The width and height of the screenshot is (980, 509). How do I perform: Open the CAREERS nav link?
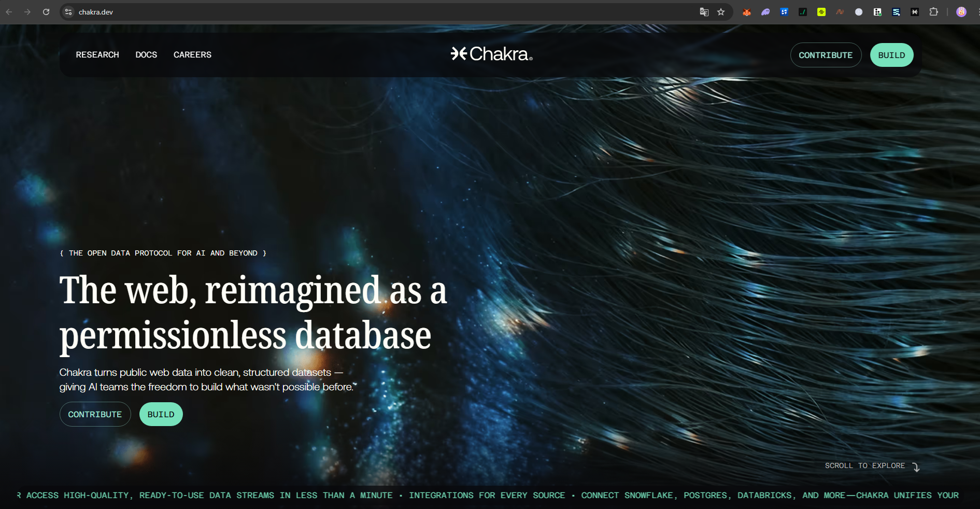192,55
